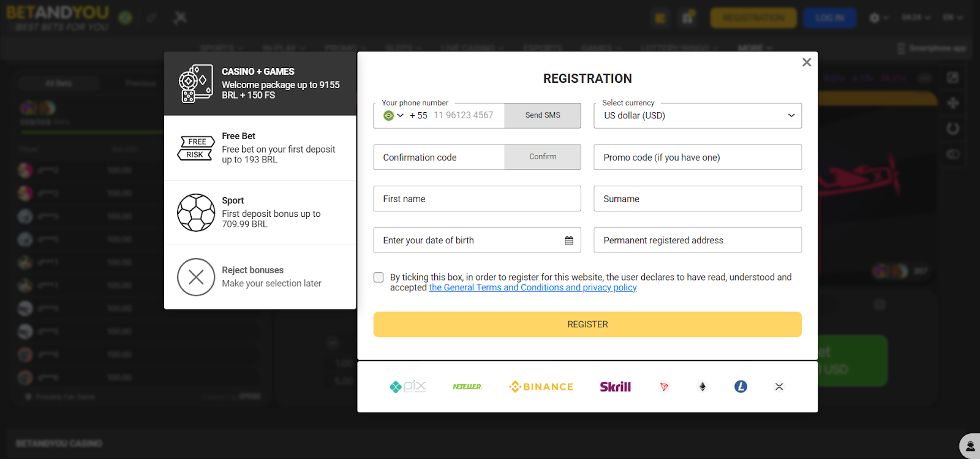
Task: Click the yellow REGISTER button
Action: (587, 324)
